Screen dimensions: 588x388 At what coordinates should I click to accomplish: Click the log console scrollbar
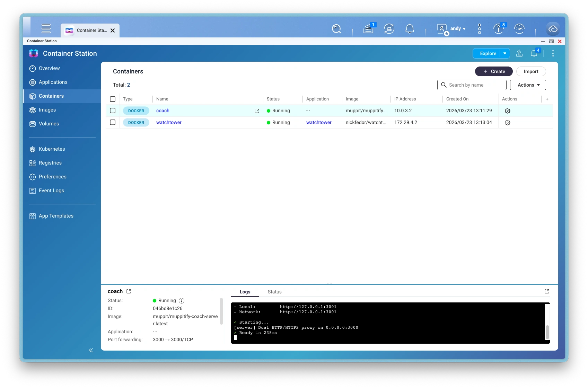pos(547,332)
